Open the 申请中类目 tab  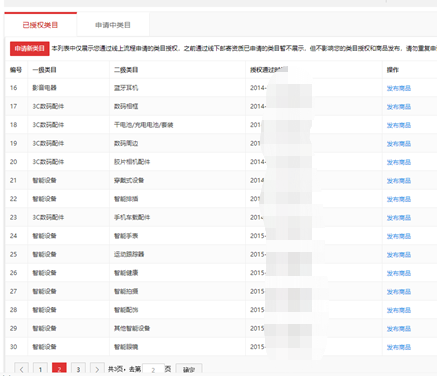click(113, 25)
